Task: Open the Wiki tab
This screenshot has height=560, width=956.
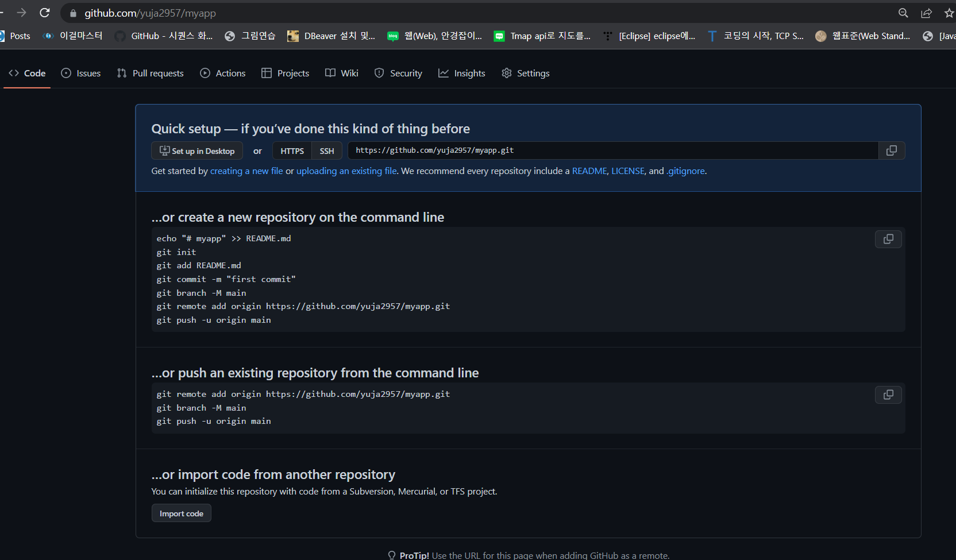Action: click(x=342, y=74)
